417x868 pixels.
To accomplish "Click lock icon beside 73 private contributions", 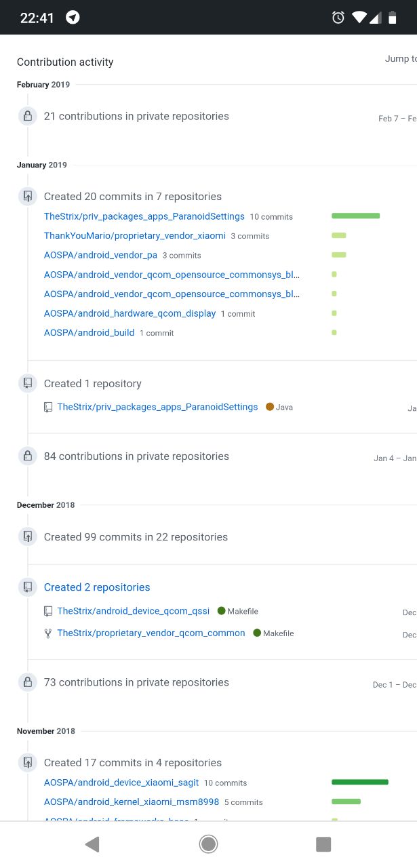I will click(28, 682).
